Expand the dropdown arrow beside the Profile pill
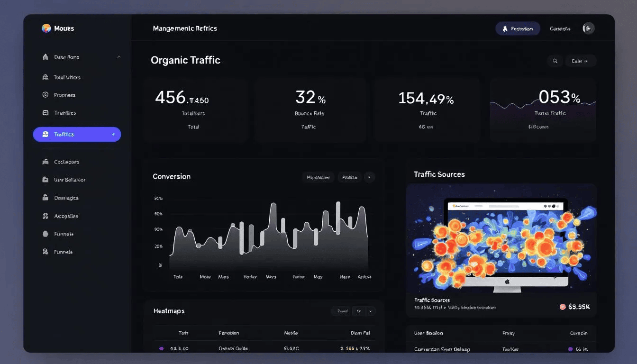Image resolution: width=637 pixels, height=364 pixels. tap(369, 177)
